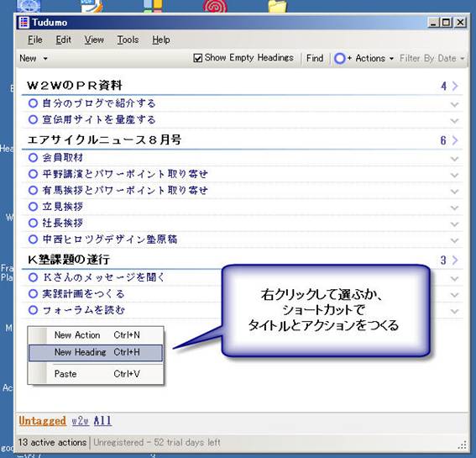This screenshot has width=476, height=458.
Task: Open the Tools menu
Action: [x=128, y=39]
